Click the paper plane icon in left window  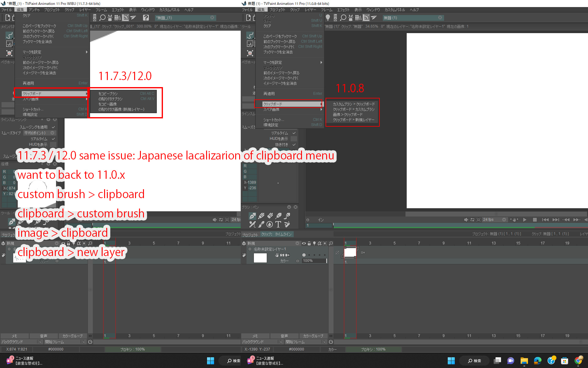pos(133,17)
